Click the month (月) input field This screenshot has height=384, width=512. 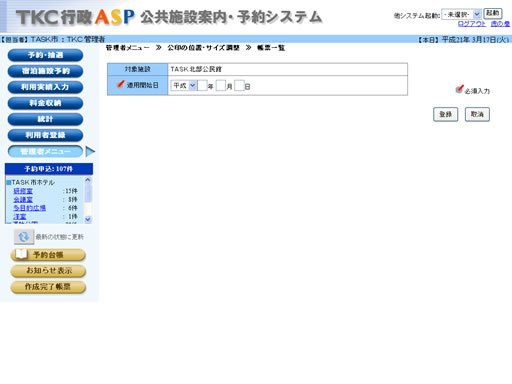pos(221,85)
